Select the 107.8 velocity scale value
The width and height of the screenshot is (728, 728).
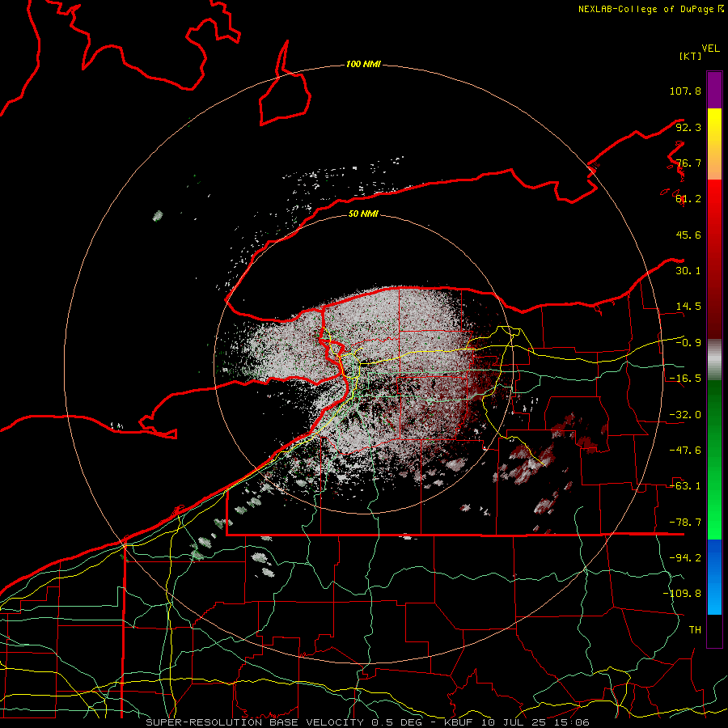coord(685,91)
